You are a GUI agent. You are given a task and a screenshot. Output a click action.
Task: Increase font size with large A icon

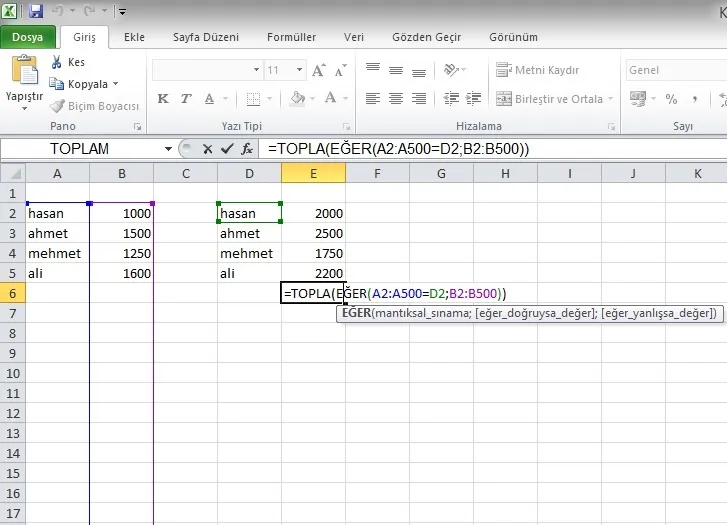tap(318, 71)
